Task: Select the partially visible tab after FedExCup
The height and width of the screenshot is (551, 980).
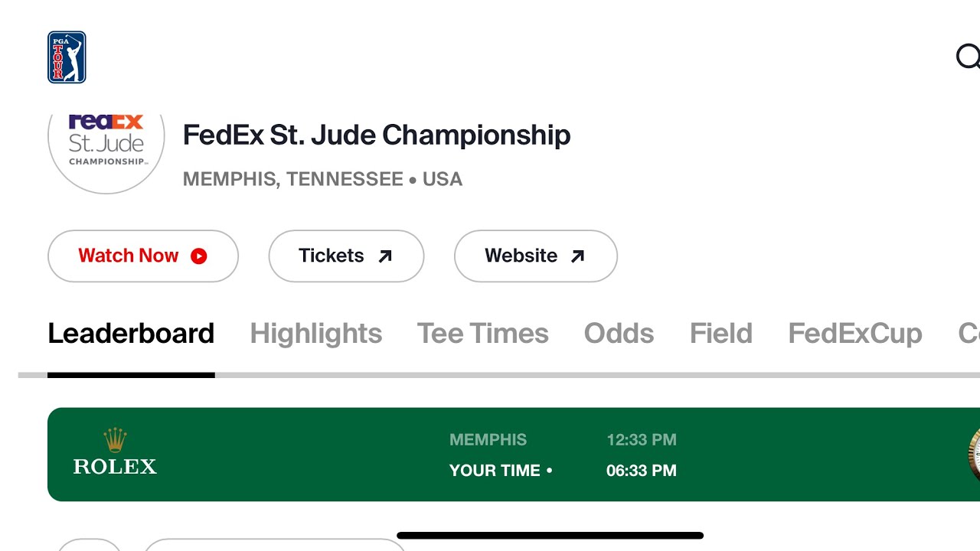Action: (969, 334)
